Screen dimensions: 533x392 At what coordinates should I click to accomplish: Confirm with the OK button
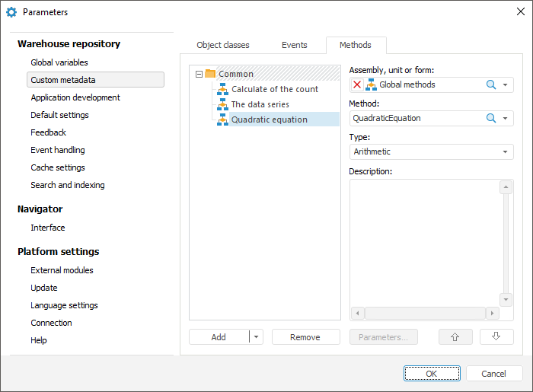pyautogui.click(x=432, y=374)
